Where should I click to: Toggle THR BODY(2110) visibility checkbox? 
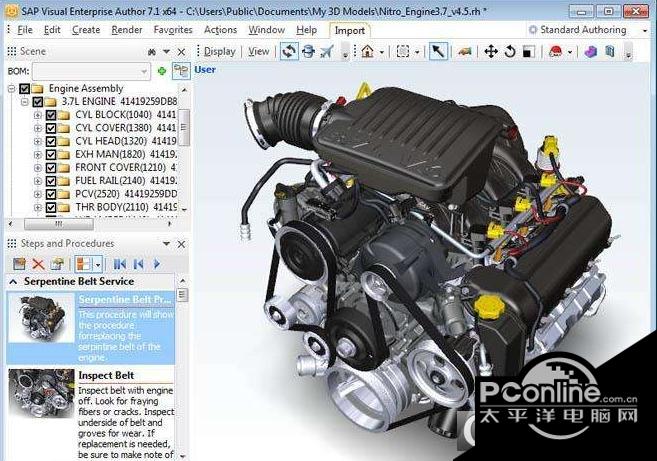point(51,207)
